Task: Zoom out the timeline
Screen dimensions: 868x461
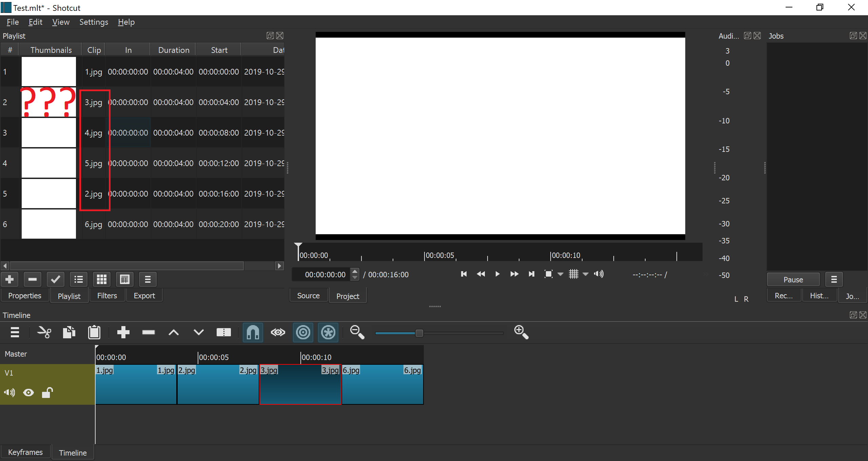Action: [x=357, y=332]
